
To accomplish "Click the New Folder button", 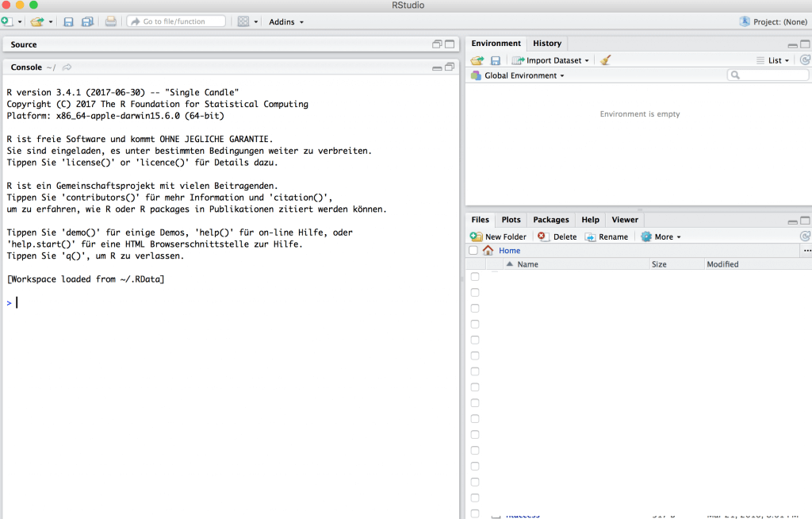I will (x=498, y=236).
